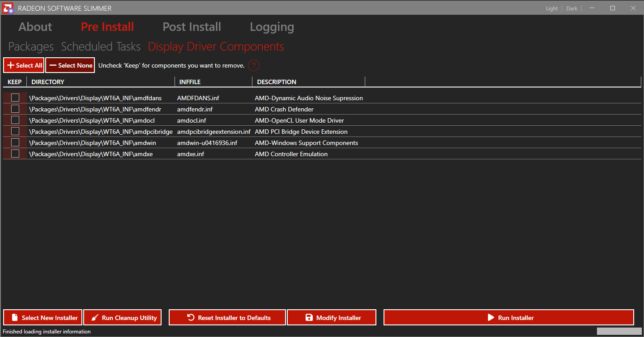Toggle Keep checkbox for amdocl OpenCL driver
The width and height of the screenshot is (644, 337).
pyautogui.click(x=15, y=120)
